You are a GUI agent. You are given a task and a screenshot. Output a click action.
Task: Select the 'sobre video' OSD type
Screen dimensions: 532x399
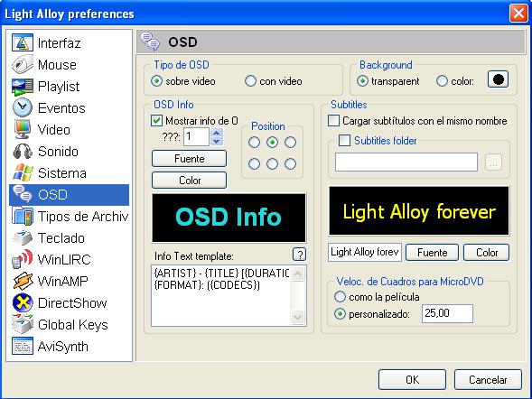coord(156,81)
